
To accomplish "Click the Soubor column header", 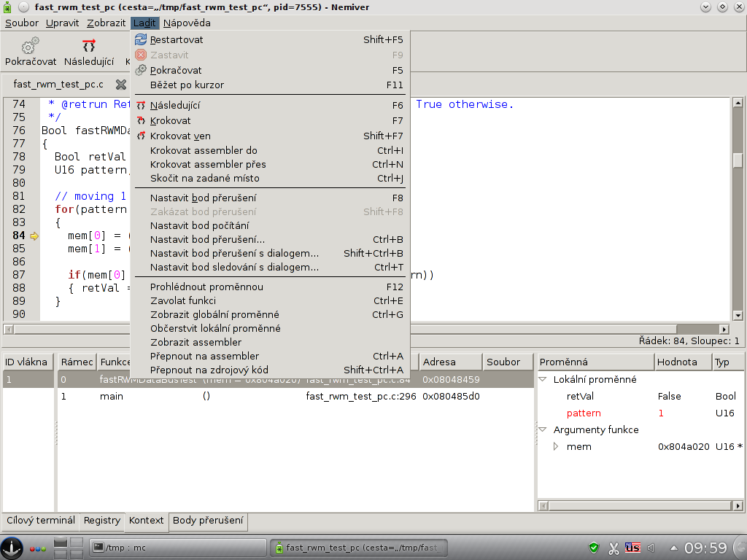I will (508, 362).
